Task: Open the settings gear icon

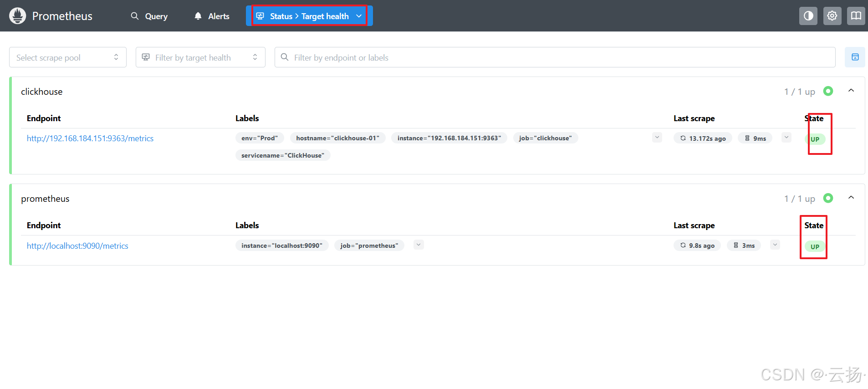Action: pyautogui.click(x=832, y=16)
